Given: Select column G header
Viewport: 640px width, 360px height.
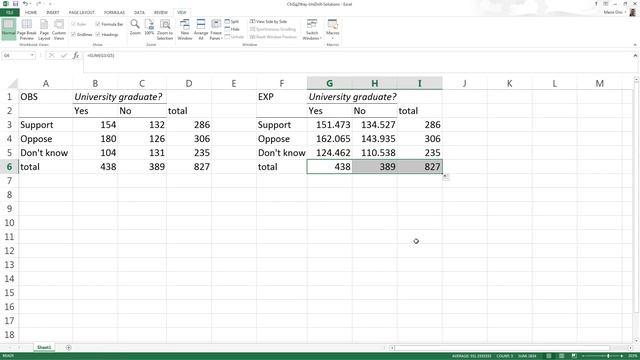Looking at the screenshot, I should point(329,83).
